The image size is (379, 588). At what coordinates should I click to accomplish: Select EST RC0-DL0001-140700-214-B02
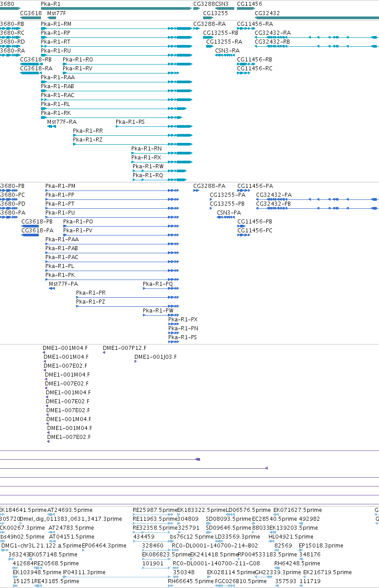(x=215, y=546)
